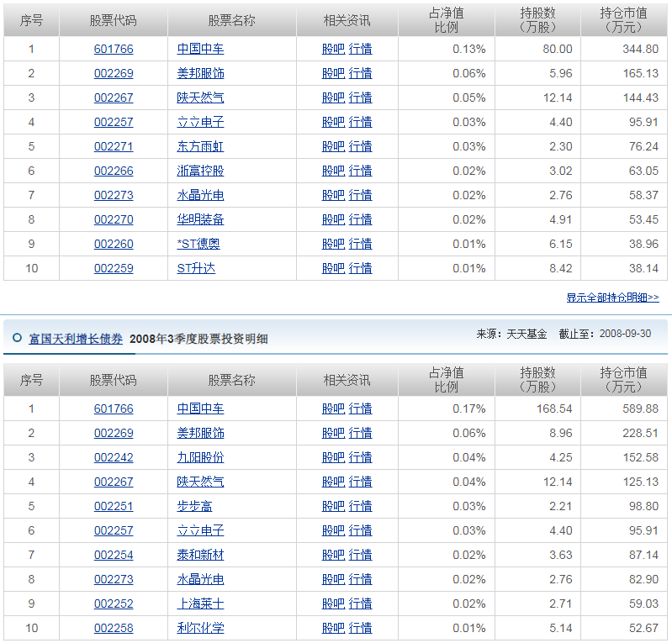This screenshot has width=672, height=643.
Task: Open 中国中车 link in the top table
Action: click(200, 49)
